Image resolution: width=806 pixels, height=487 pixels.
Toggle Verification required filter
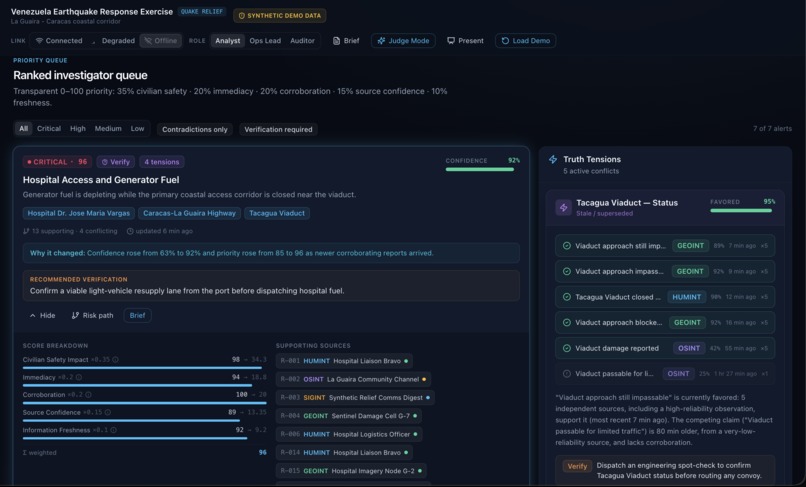tap(278, 130)
